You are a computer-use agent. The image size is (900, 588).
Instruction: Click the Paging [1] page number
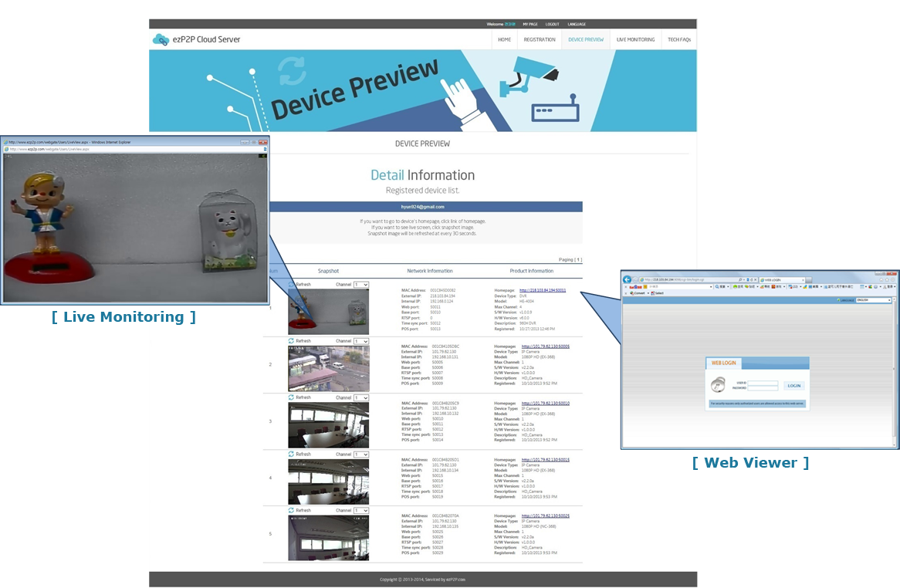(x=579, y=260)
